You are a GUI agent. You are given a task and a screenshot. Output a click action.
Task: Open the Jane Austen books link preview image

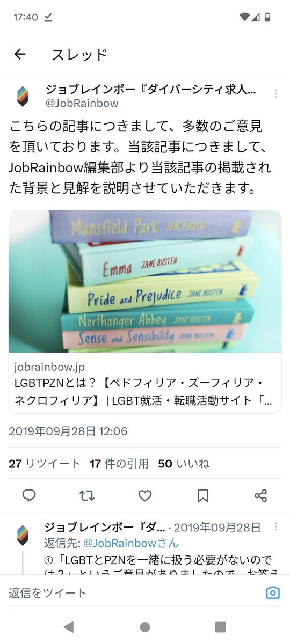click(x=145, y=281)
